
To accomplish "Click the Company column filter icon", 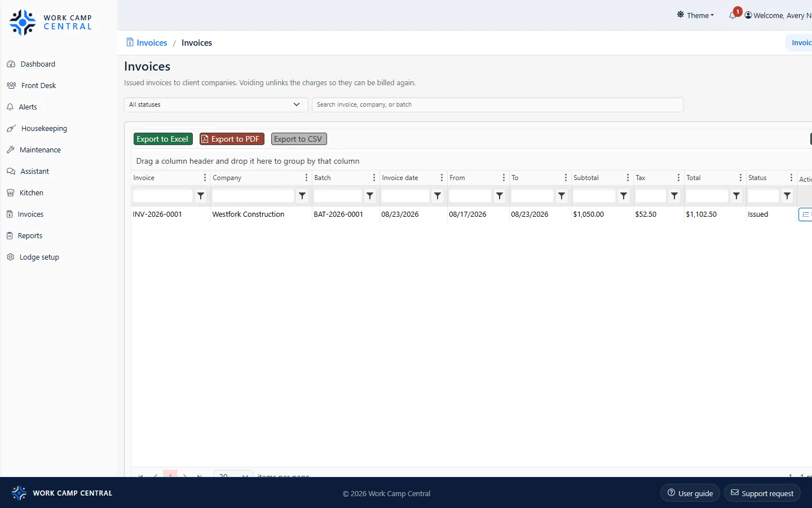I will [x=302, y=196].
